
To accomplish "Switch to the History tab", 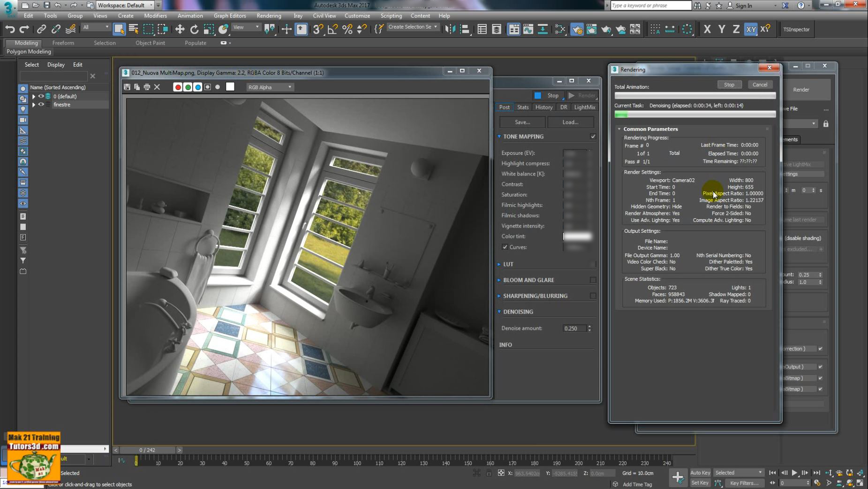I will click(x=543, y=107).
